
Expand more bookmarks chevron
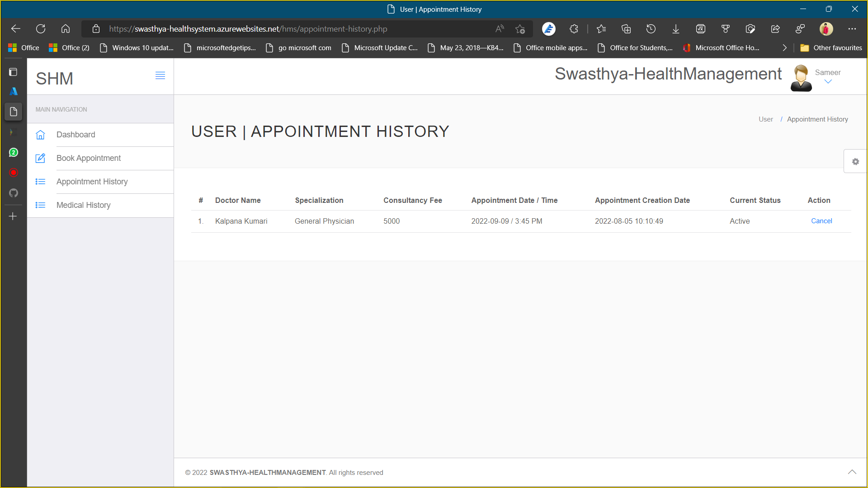(785, 48)
